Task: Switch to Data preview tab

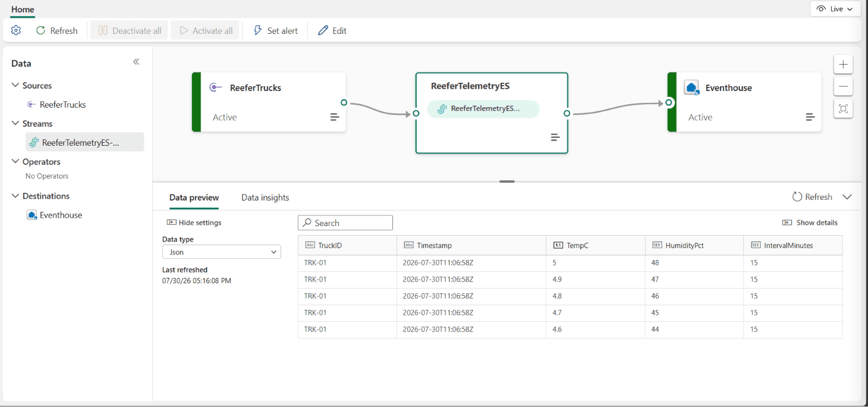Action: click(x=194, y=198)
